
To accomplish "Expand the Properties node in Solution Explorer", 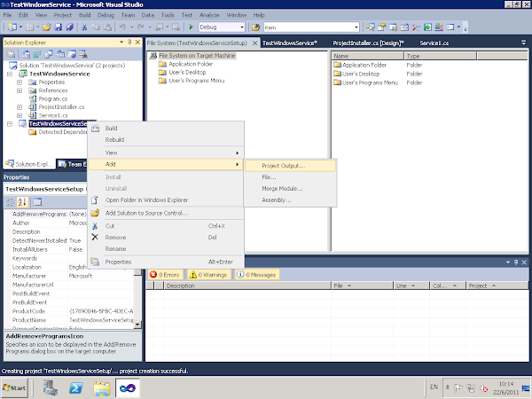I will pos(20,82).
